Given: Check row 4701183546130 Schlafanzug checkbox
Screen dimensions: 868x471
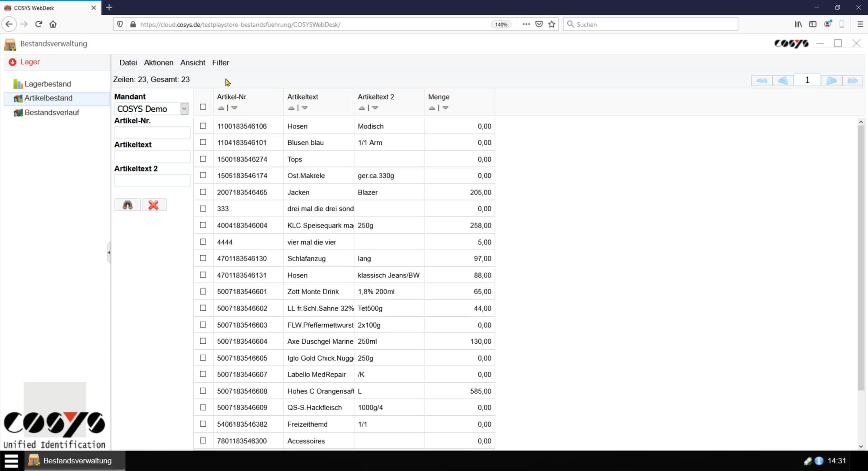Looking at the screenshot, I should pyautogui.click(x=203, y=258).
